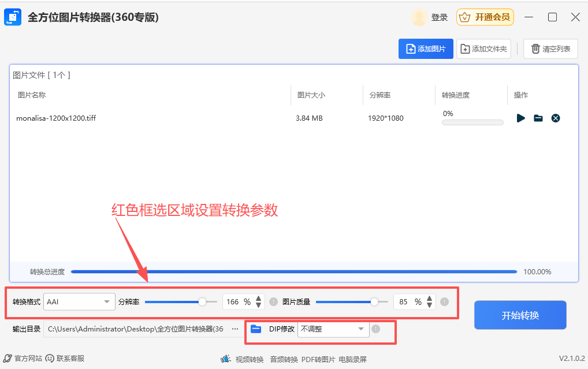Click the info icon beside DIP修改 dropdown
This screenshot has height=369, width=588.
(x=375, y=329)
